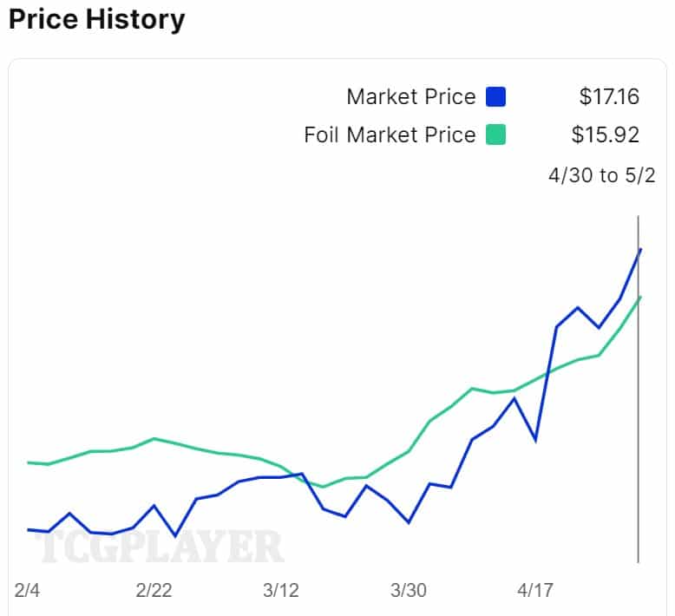The height and width of the screenshot is (616, 675).
Task: Click the $15.92 foil price value
Action: 606,135
